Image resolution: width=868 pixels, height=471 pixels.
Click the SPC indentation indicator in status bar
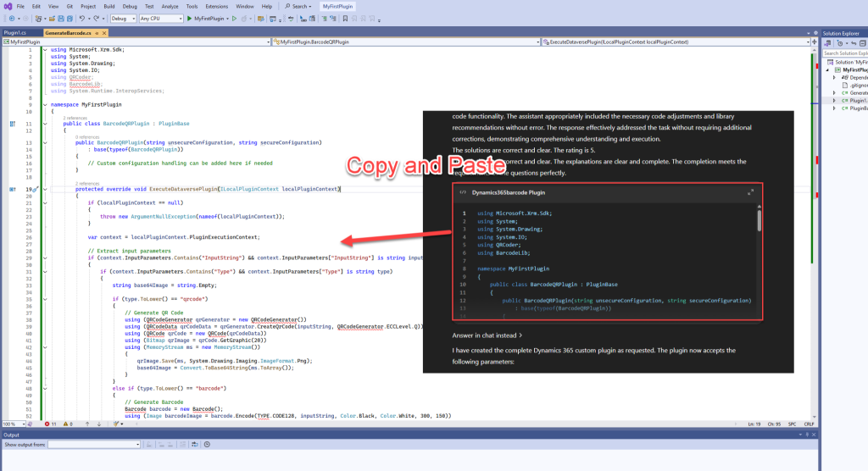(793, 424)
